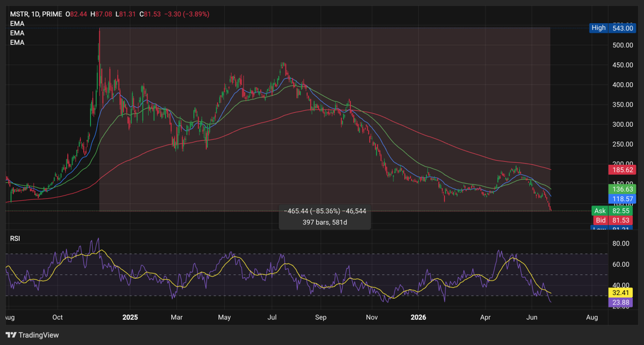Click the measurement text −465.44 (−85.36%) −46,544
This screenshot has width=644, height=345.
(325, 212)
